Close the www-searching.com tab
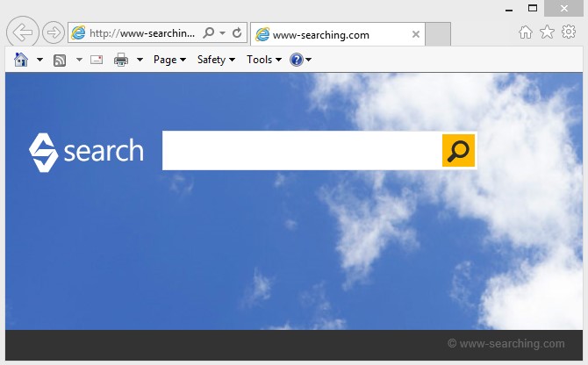Screen dimensions: 588x365 (416, 35)
